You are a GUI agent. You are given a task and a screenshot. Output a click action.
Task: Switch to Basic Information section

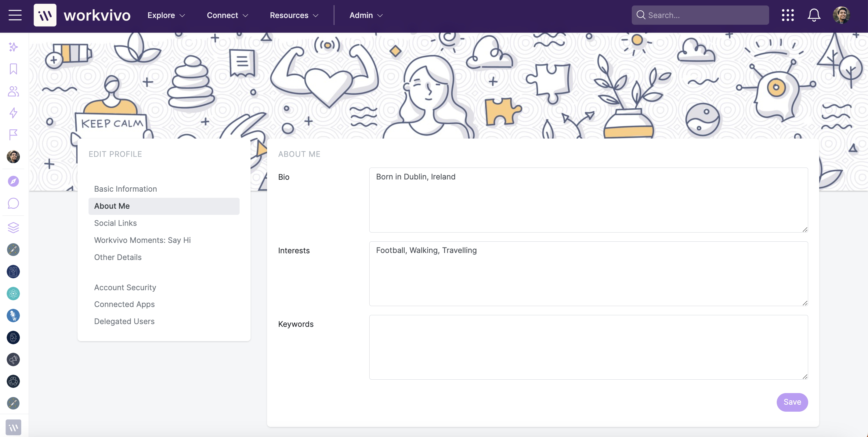point(125,189)
